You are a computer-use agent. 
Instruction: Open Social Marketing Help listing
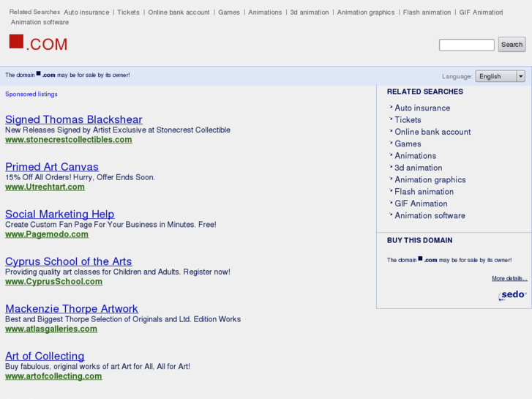click(x=60, y=214)
